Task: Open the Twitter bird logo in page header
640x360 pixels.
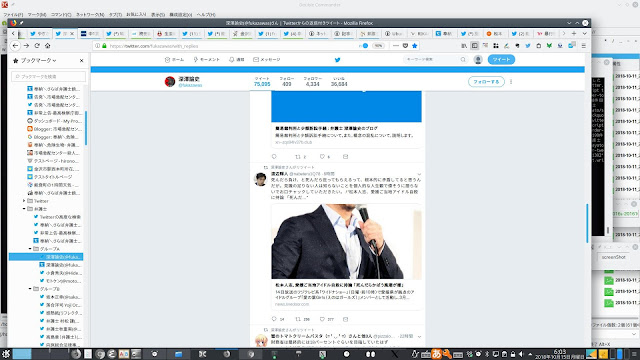Action: click(338, 60)
